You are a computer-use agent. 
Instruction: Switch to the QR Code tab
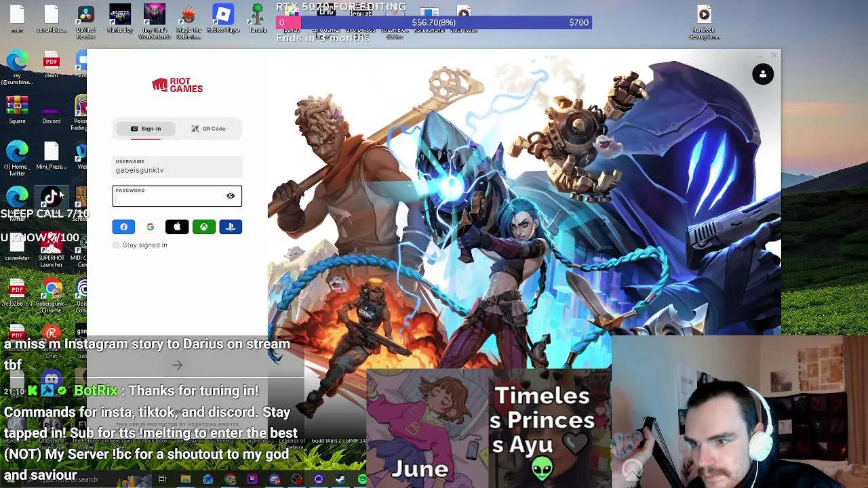pyautogui.click(x=209, y=129)
